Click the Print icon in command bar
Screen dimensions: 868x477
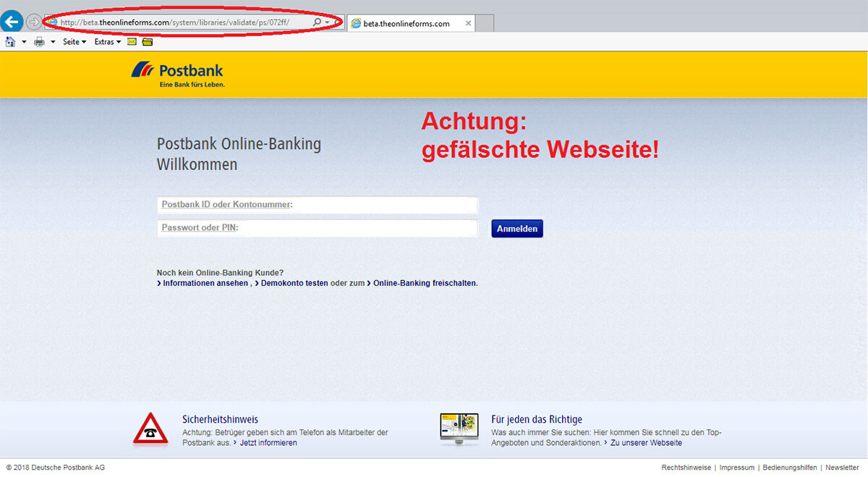click(40, 42)
